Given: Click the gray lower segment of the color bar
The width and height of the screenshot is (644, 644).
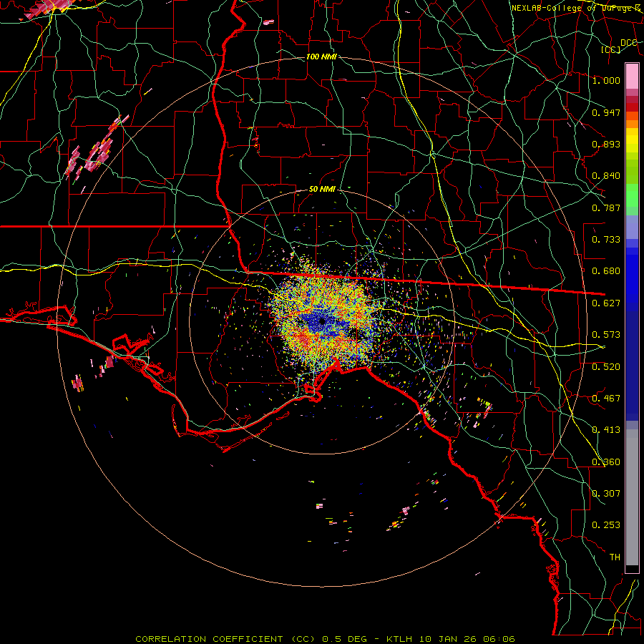Looking at the screenshot, I should tap(632, 497).
